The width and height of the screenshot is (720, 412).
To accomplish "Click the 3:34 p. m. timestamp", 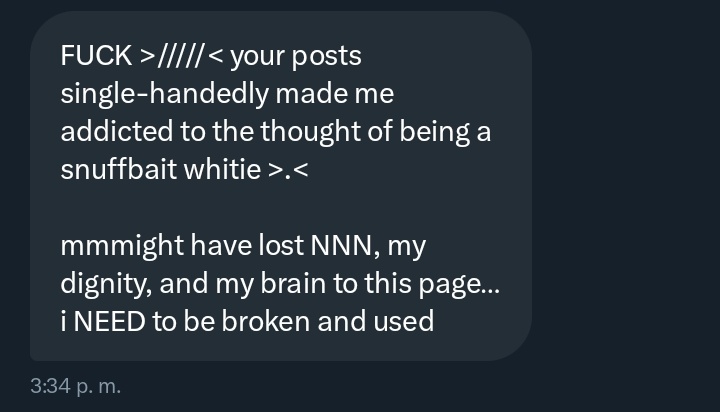I will (x=75, y=386).
